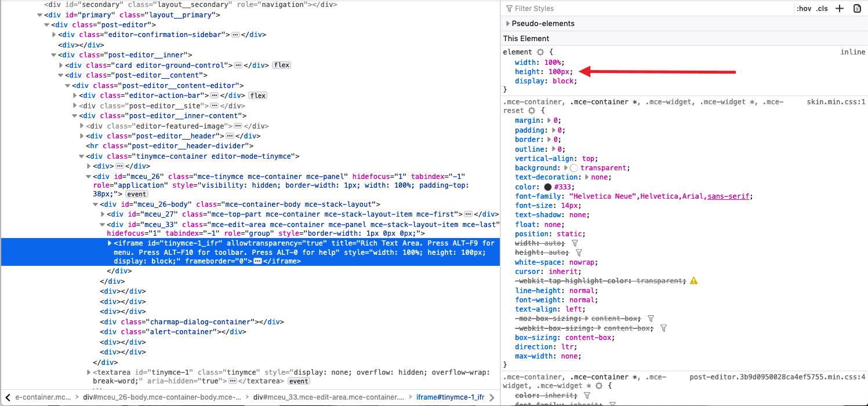The image size is (868, 406).
Task: Expand the margin shorthand property
Action: coord(550,120)
